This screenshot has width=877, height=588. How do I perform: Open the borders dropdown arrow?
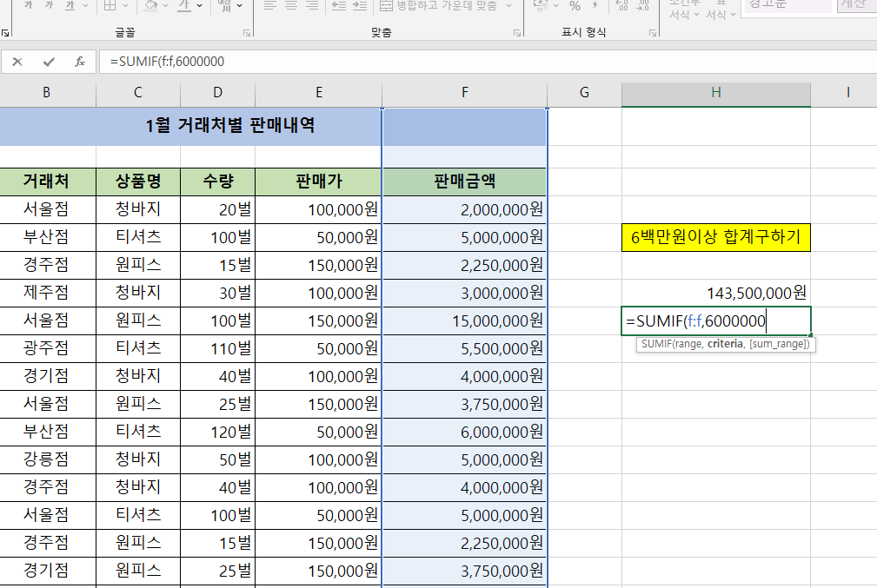pyautogui.click(x=124, y=5)
